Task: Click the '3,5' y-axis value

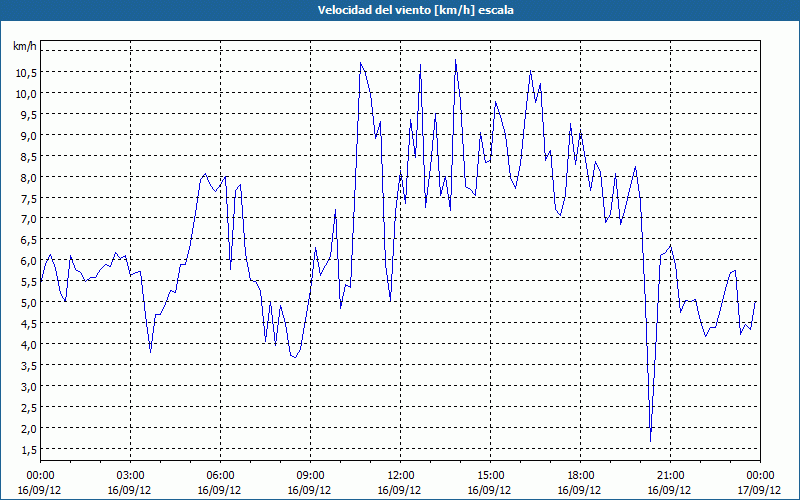Action: pyautogui.click(x=29, y=365)
